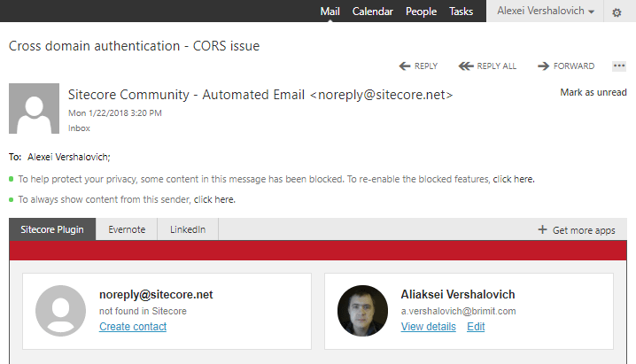The width and height of the screenshot is (636, 364).
Task: Click the Forward arrow icon
Action: [x=543, y=66]
